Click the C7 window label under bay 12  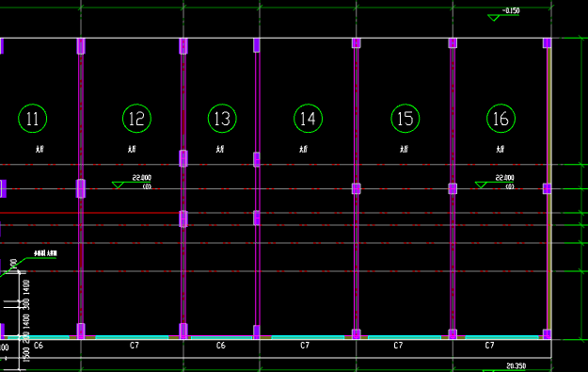coord(135,346)
